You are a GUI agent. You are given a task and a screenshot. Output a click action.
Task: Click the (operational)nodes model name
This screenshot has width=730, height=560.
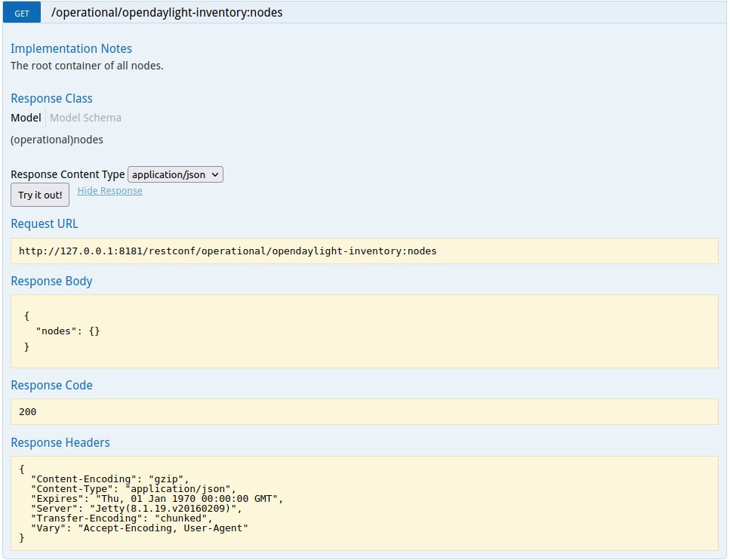coord(57,140)
